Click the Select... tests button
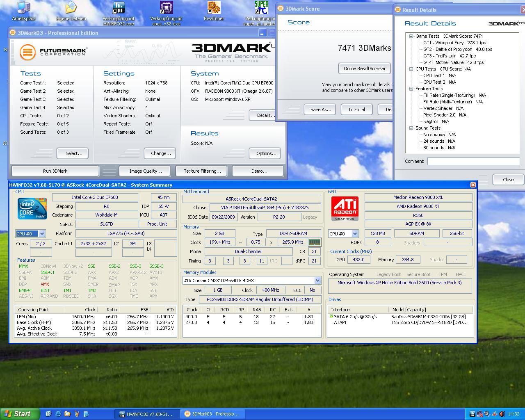 click(x=73, y=153)
